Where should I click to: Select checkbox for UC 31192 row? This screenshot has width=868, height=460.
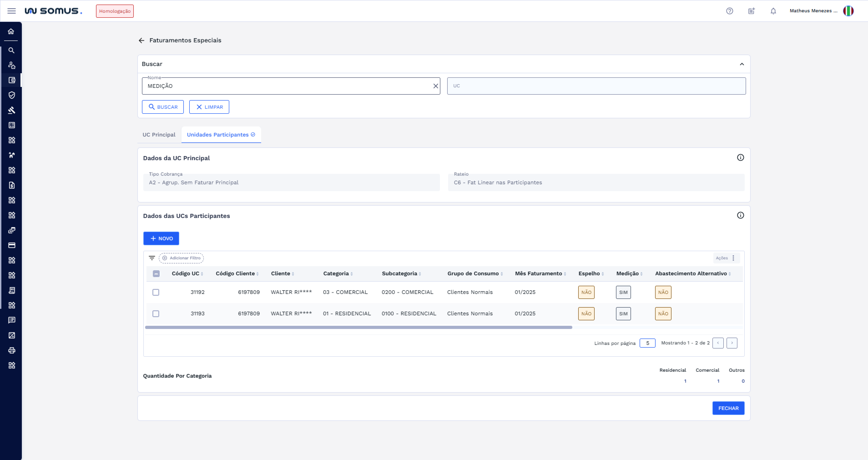coord(156,292)
